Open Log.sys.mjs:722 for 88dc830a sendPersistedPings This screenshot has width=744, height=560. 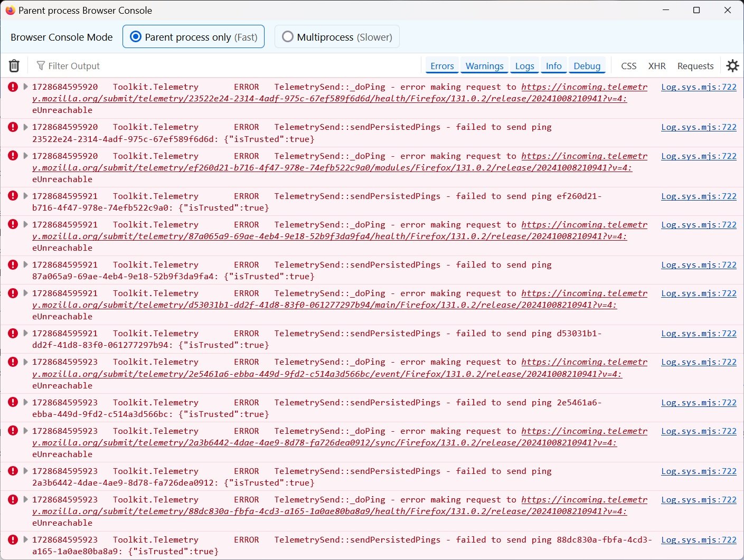coord(699,540)
